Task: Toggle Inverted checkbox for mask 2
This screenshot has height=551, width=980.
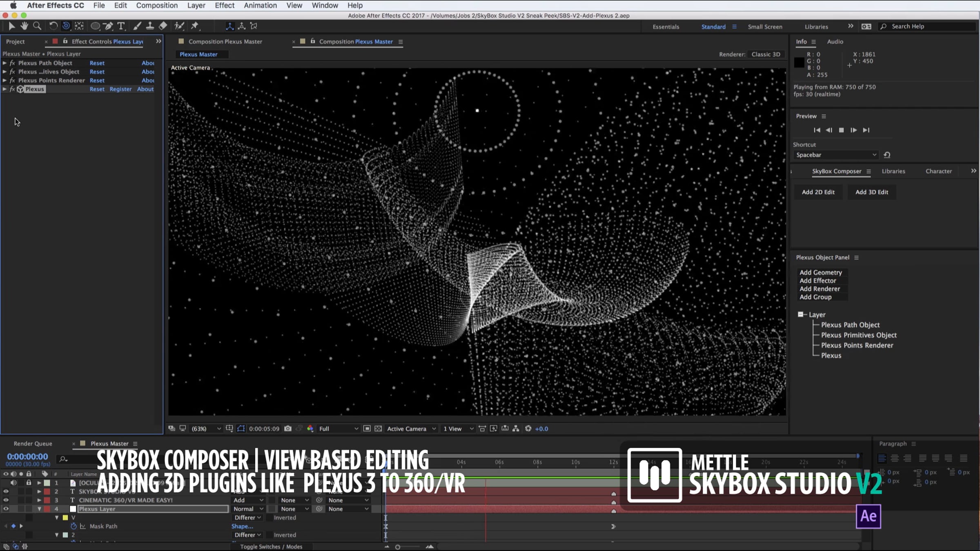Action: tap(269, 535)
